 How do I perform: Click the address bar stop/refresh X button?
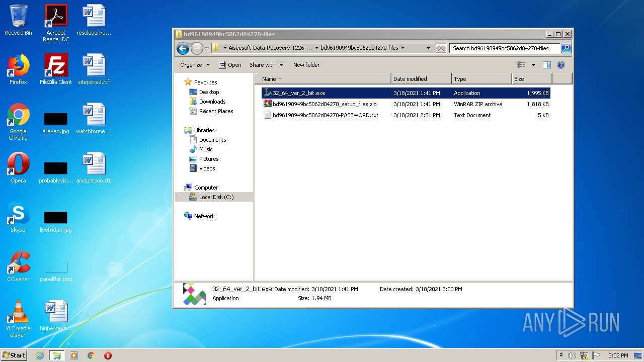pos(441,48)
